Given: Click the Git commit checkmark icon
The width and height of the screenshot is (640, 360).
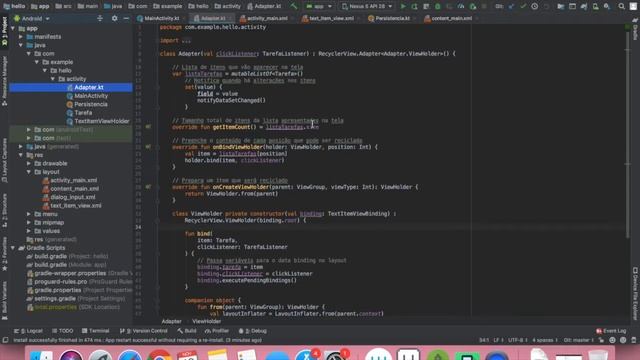Looking at the screenshot, I should pos(523,6).
